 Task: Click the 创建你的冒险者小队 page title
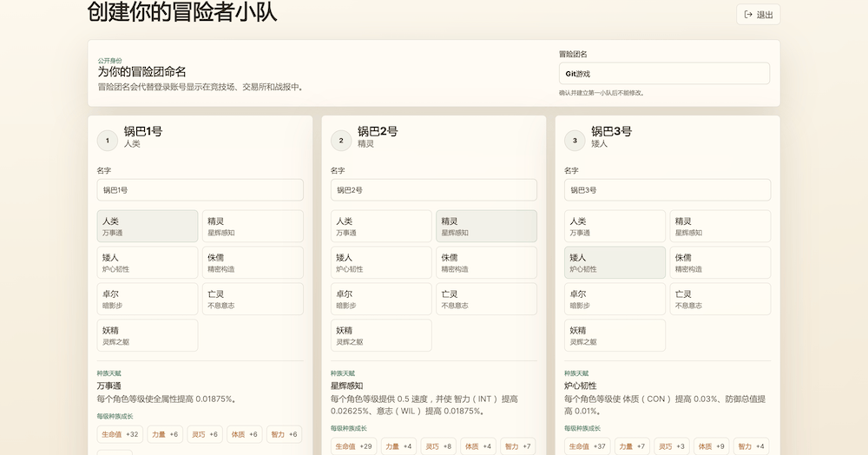point(182,11)
